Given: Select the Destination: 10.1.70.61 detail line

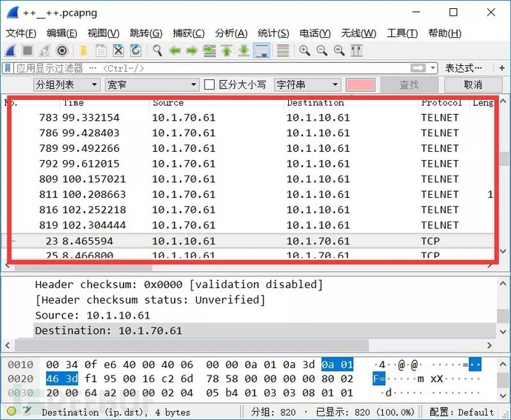Looking at the screenshot, I should [264, 330].
